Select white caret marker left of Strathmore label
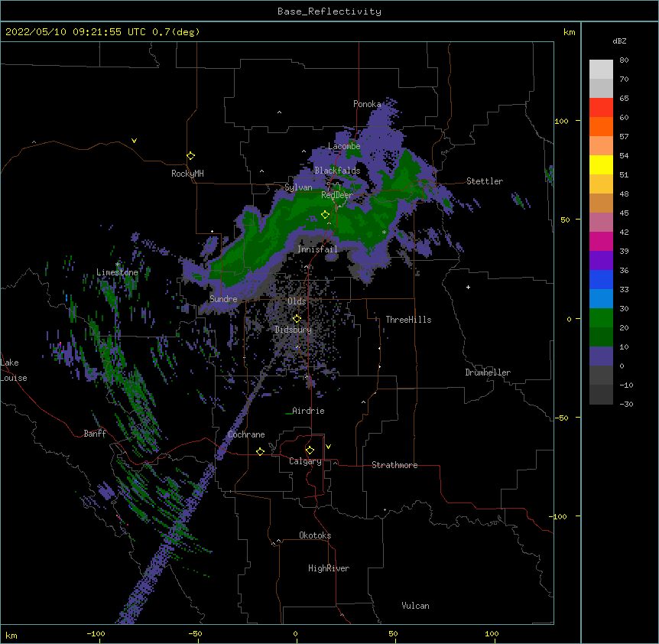 click(x=335, y=463)
